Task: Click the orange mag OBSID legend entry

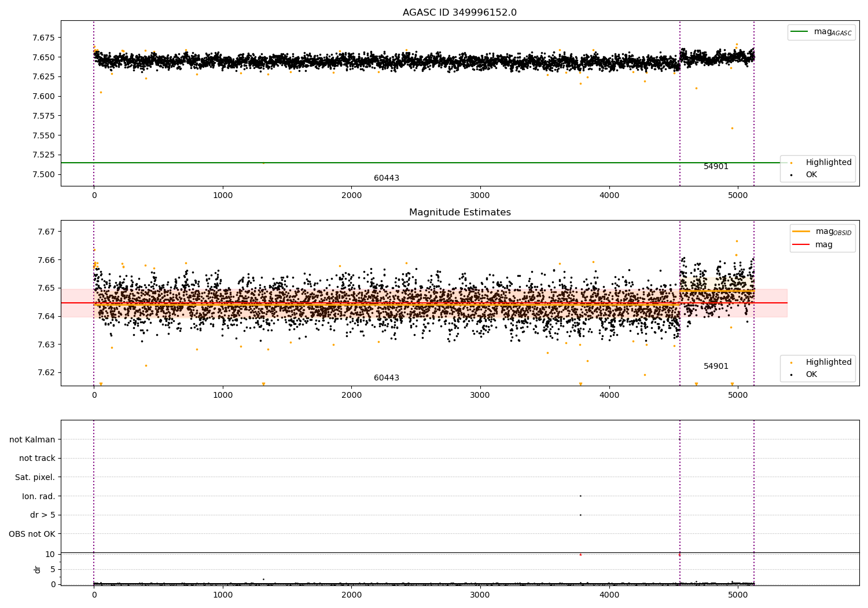Action: [x=823, y=232]
